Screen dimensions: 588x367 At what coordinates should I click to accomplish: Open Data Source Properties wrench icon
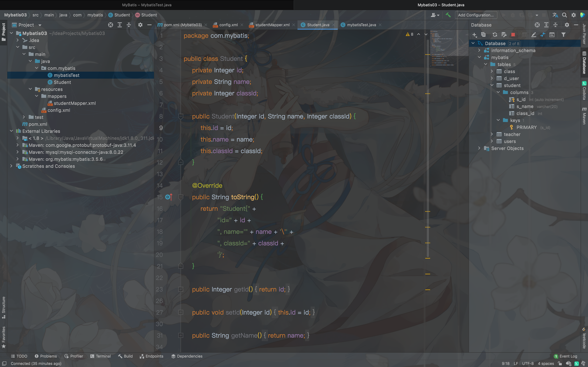pyautogui.click(x=504, y=35)
